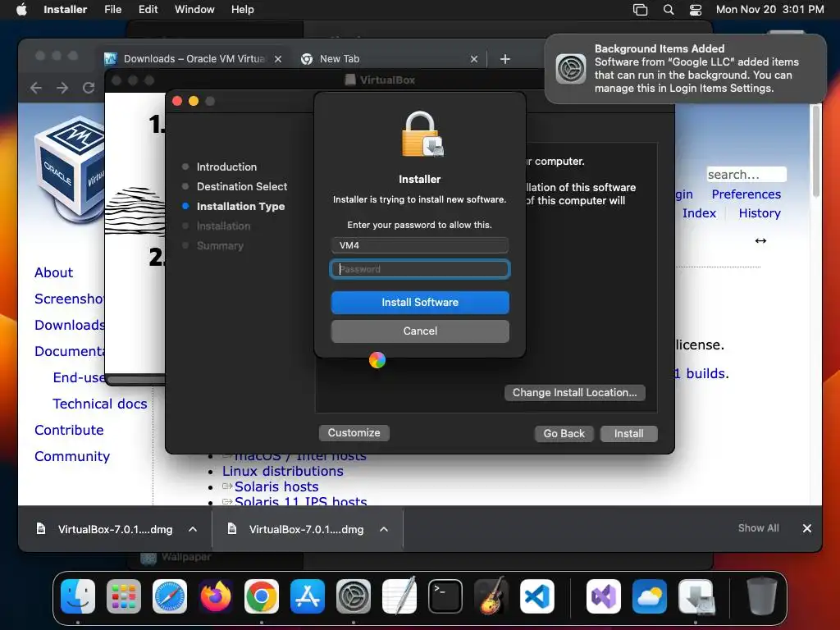Open the Preferences link on webpage
Screen dimensions: 840x630
pyautogui.click(x=746, y=194)
